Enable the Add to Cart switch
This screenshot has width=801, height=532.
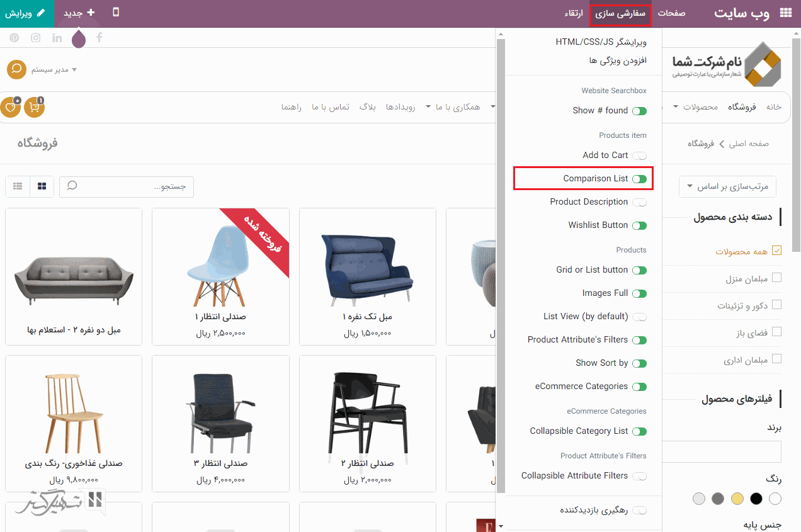(640, 156)
